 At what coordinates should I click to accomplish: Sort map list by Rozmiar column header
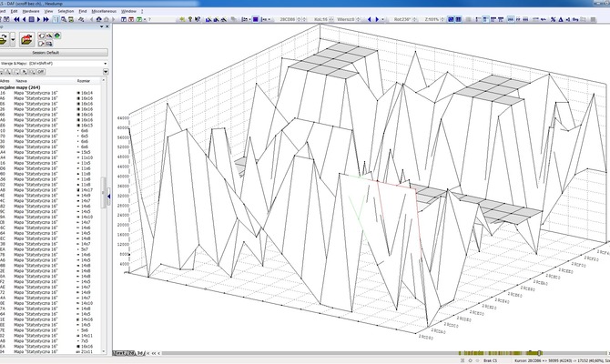(84, 79)
